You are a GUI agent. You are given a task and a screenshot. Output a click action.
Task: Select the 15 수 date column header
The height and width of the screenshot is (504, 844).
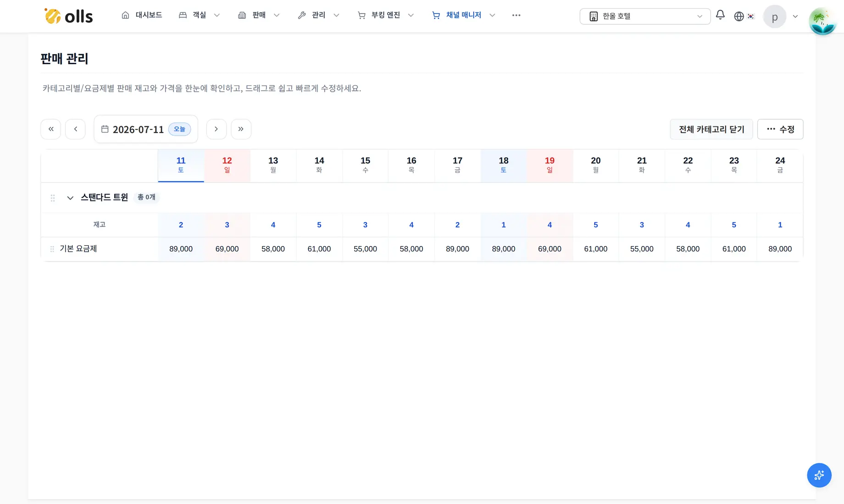point(365,165)
